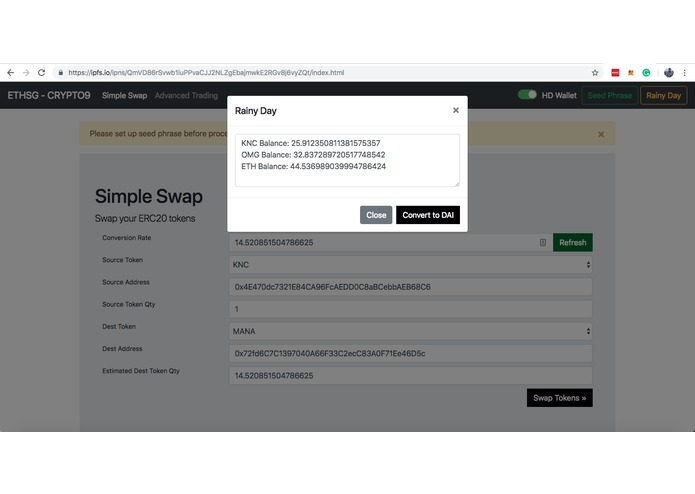
Task: Switch to Simple Swap tab
Action: click(125, 95)
